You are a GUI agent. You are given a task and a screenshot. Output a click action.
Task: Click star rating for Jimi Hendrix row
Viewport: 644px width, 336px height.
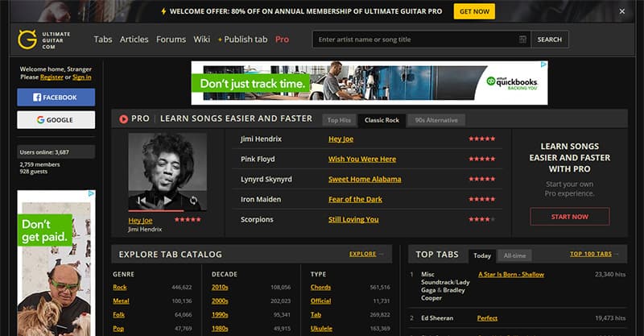coord(482,139)
